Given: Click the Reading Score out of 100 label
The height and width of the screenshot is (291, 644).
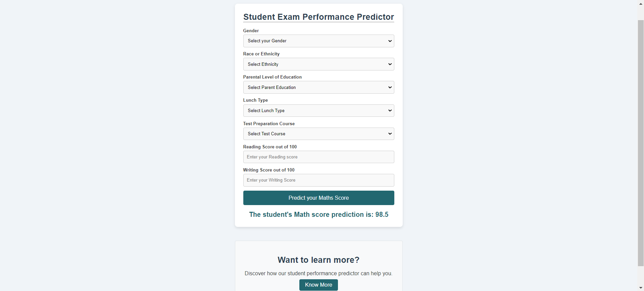Looking at the screenshot, I should [270, 147].
